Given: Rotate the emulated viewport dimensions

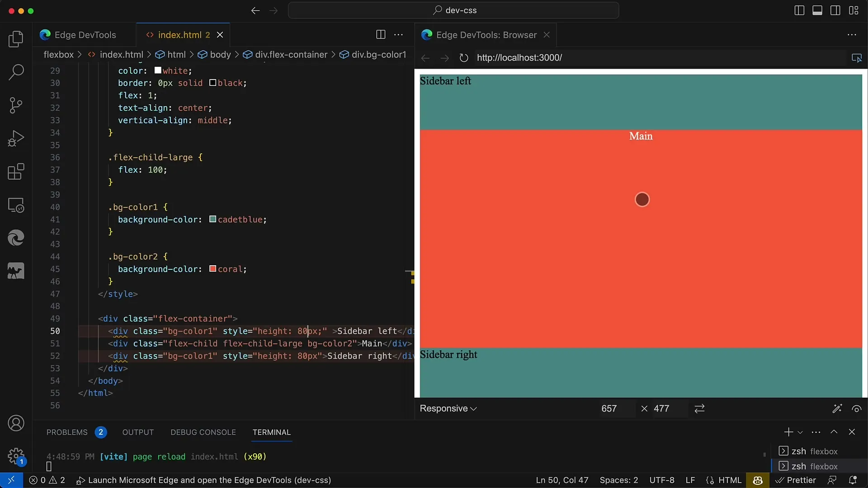Looking at the screenshot, I should pos(699,408).
